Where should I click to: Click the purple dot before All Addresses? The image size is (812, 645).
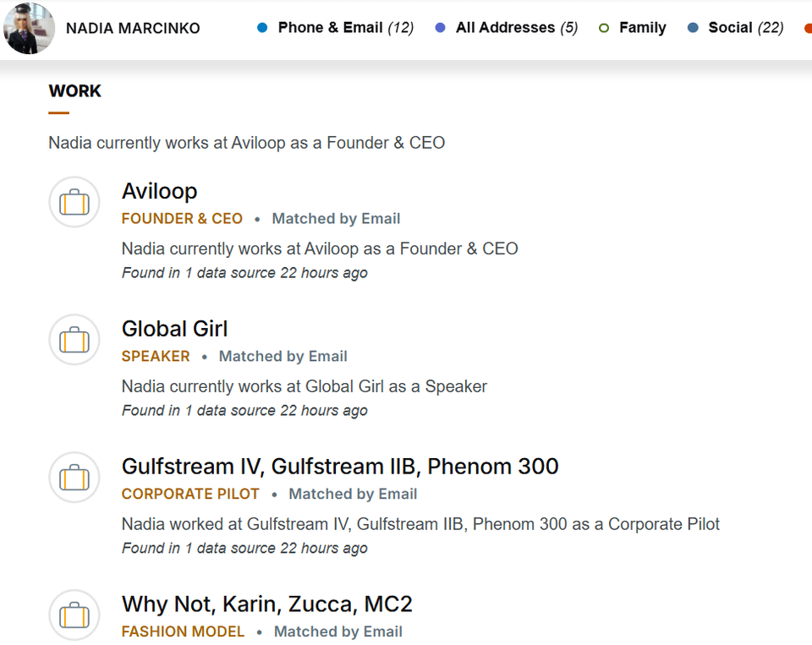pyautogui.click(x=440, y=28)
